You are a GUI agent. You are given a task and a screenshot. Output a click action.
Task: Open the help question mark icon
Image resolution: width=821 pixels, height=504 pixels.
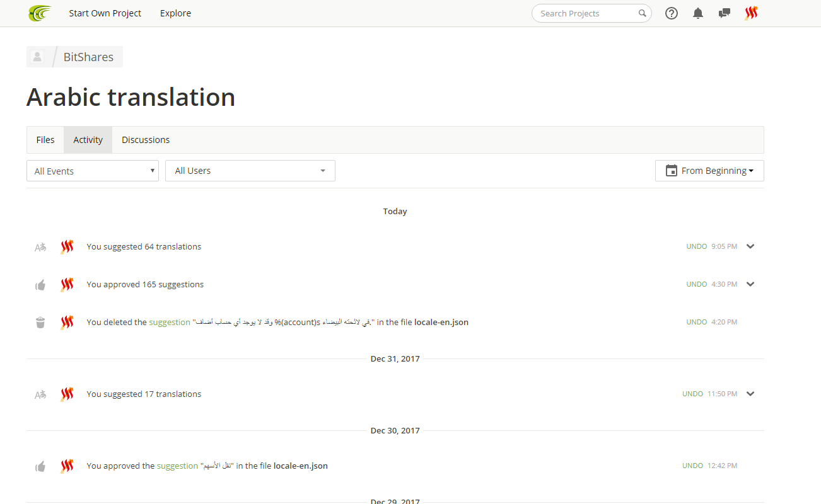[x=672, y=13]
